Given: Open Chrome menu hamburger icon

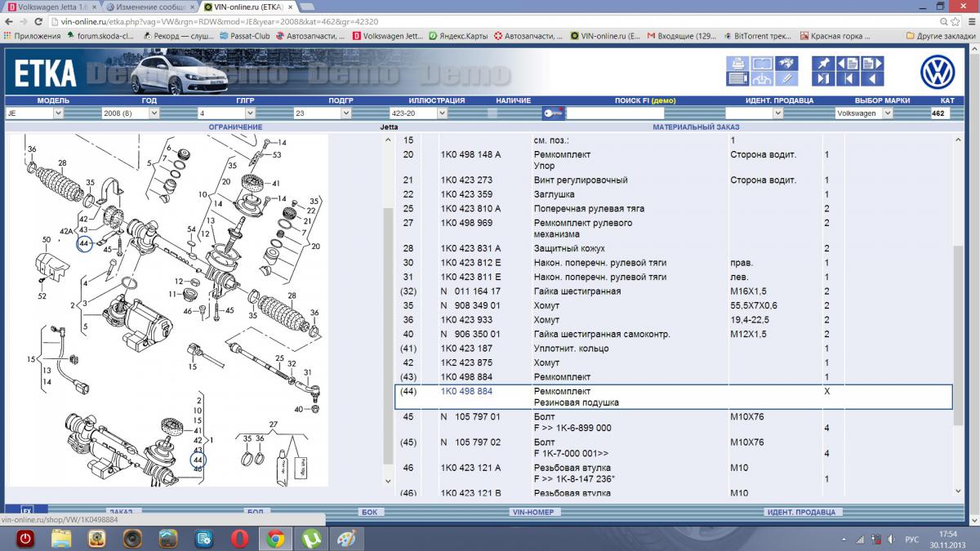Looking at the screenshot, I should pyautogui.click(x=965, y=22).
